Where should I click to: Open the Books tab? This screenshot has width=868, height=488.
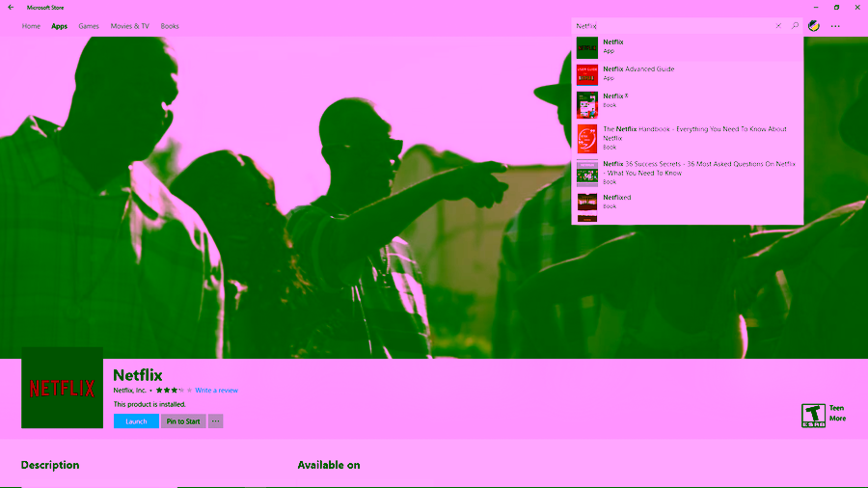click(170, 26)
